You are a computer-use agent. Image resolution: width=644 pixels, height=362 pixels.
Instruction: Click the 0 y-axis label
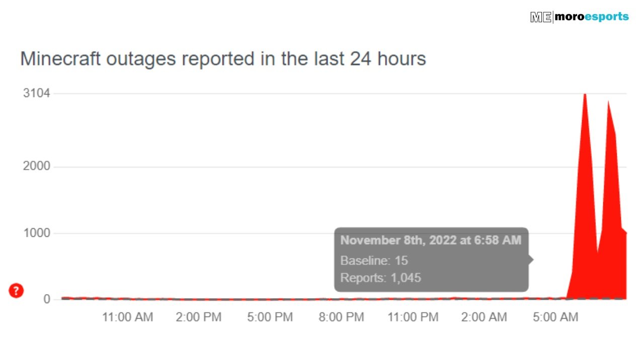[x=47, y=299]
